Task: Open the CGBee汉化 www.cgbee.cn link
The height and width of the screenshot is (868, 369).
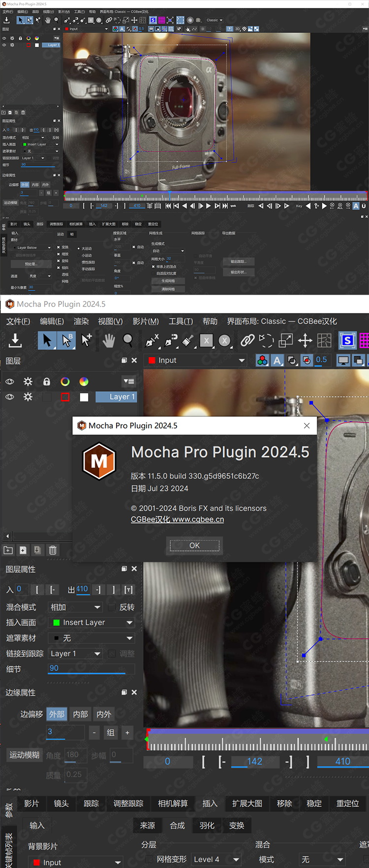Action: point(177,519)
